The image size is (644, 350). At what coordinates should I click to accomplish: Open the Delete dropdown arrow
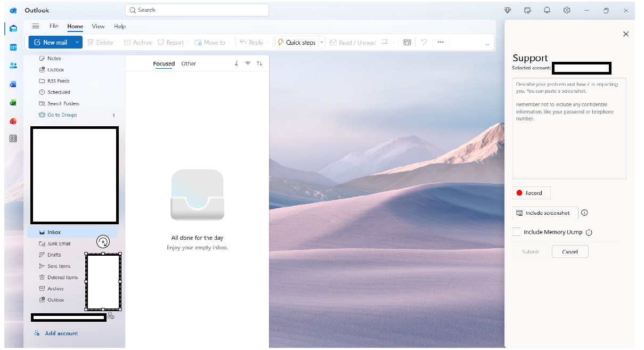pyautogui.click(x=116, y=43)
